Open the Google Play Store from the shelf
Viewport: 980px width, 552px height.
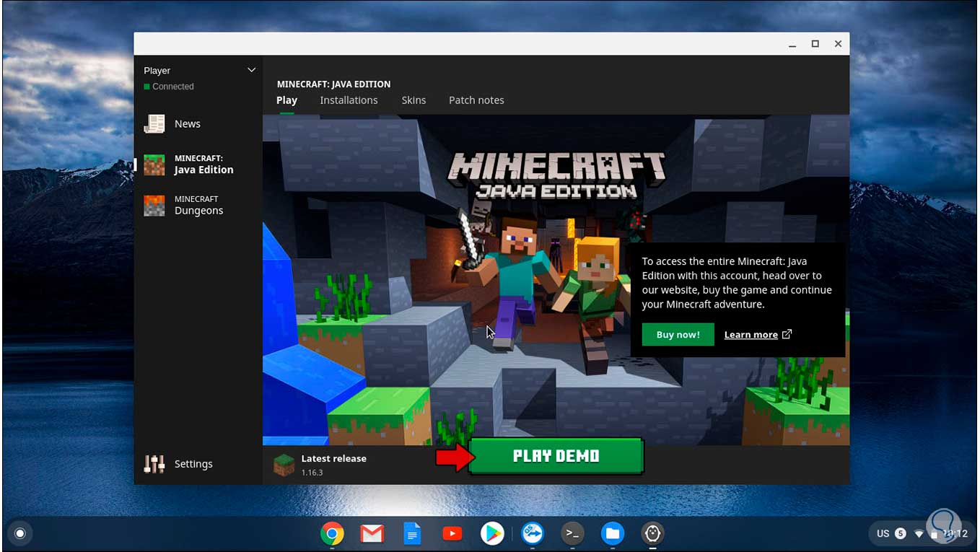point(492,534)
